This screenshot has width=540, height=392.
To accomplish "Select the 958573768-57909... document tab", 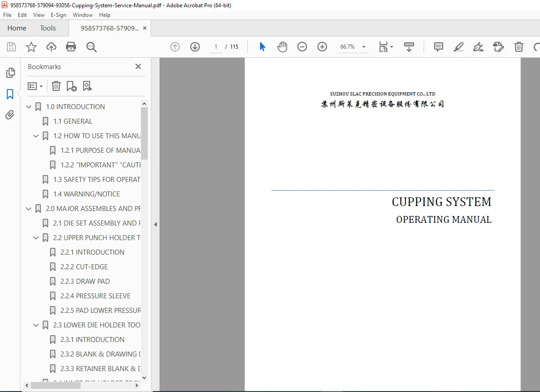I will coord(110,28).
